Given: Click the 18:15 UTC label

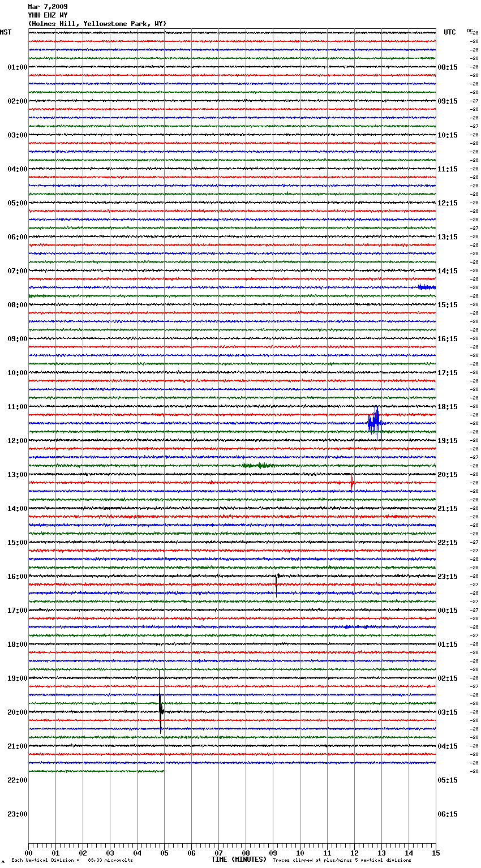Looking at the screenshot, I should click(x=448, y=407).
